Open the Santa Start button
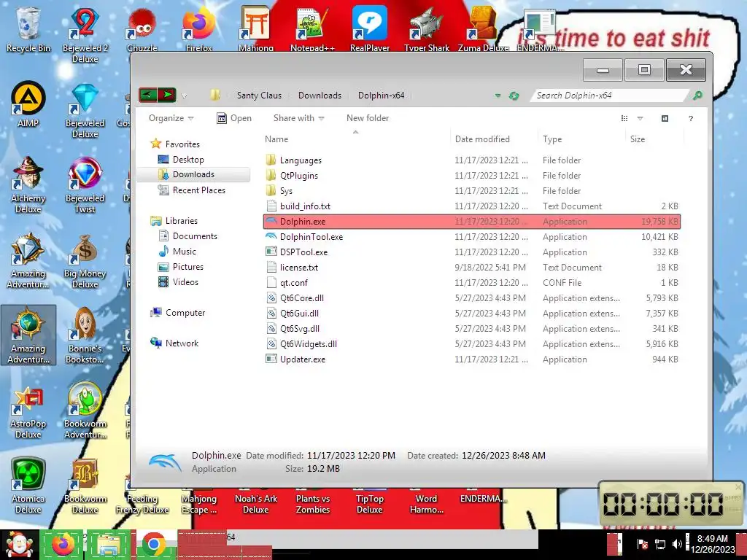 coord(19,544)
